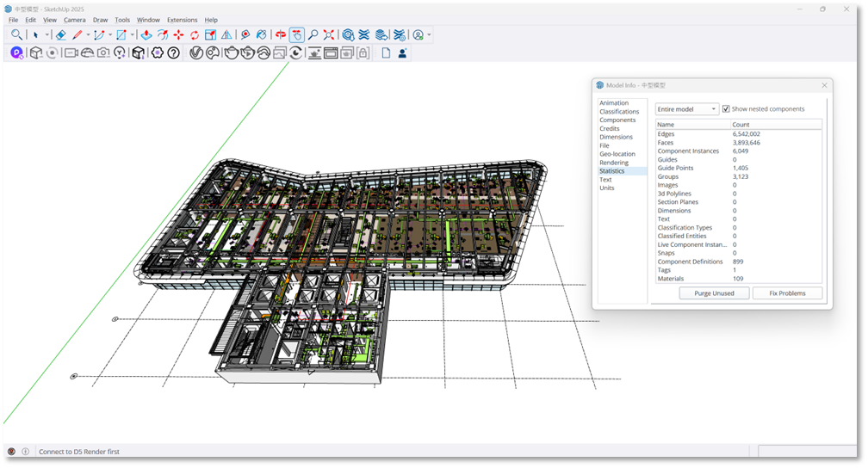This screenshot has width=868, height=468.
Task: Activate the Move tool
Action: (x=178, y=35)
